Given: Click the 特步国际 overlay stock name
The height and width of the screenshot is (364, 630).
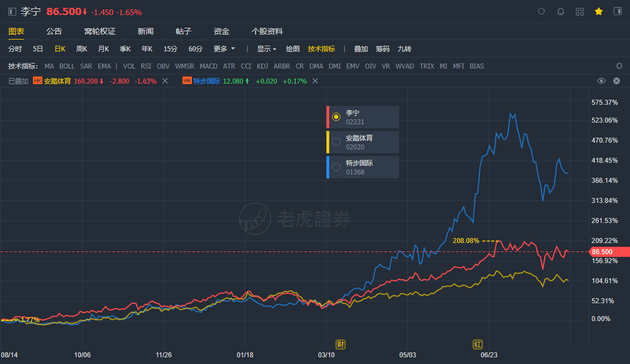Looking at the screenshot, I should [206, 81].
